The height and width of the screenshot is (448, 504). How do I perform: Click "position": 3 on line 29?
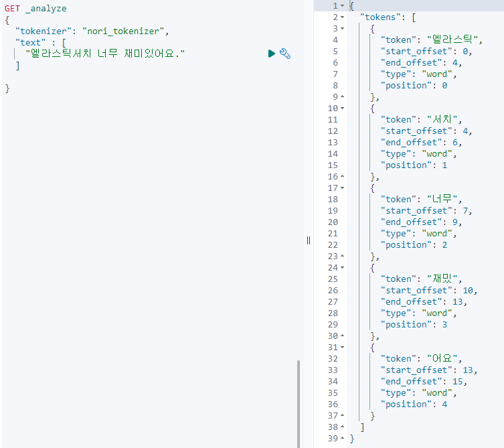pyautogui.click(x=414, y=325)
